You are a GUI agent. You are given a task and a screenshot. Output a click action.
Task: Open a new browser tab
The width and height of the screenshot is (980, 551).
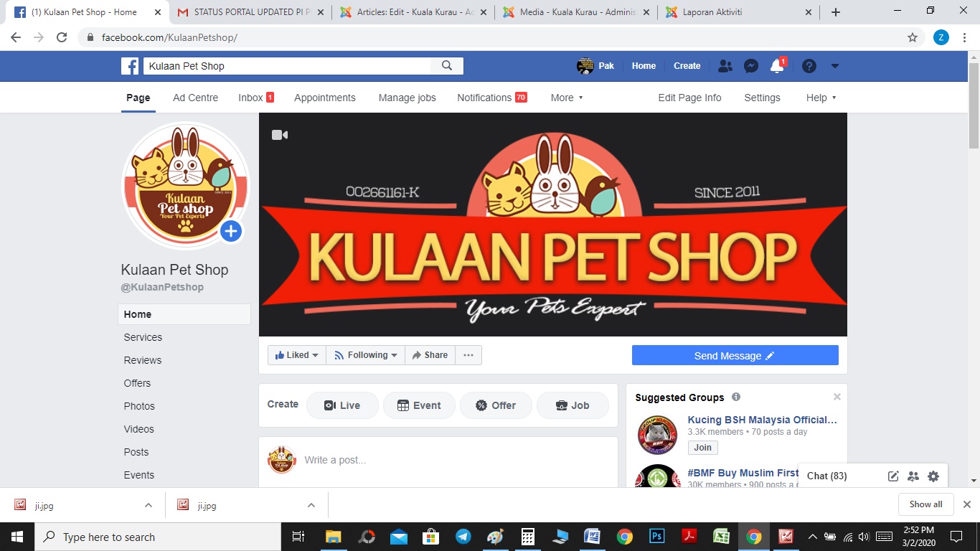coord(836,12)
